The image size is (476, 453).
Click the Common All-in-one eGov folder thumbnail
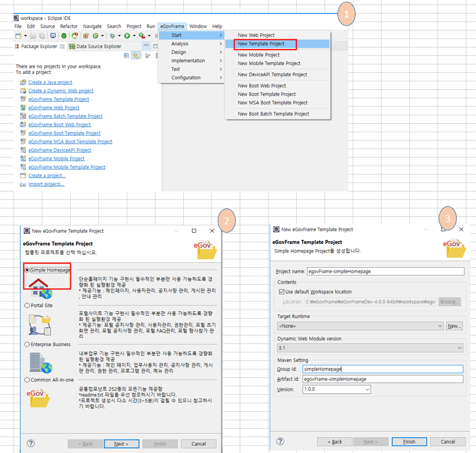tap(38, 398)
